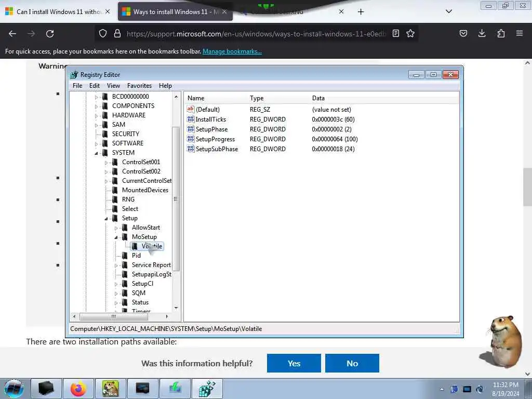The width and height of the screenshot is (532, 399).
Task: Click the Manage bookmarks link
Action: coord(232,51)
